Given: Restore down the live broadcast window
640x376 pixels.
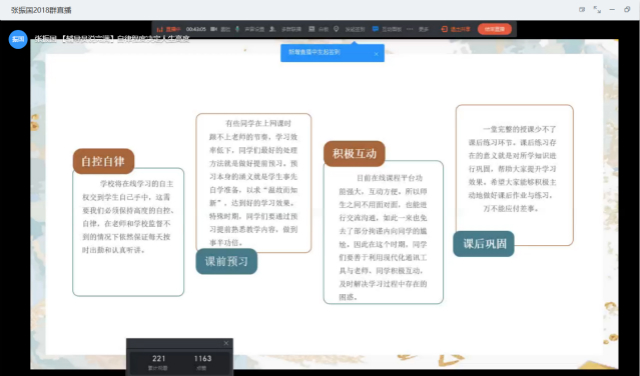Looking at the screenshot, I should coord(627,9).
